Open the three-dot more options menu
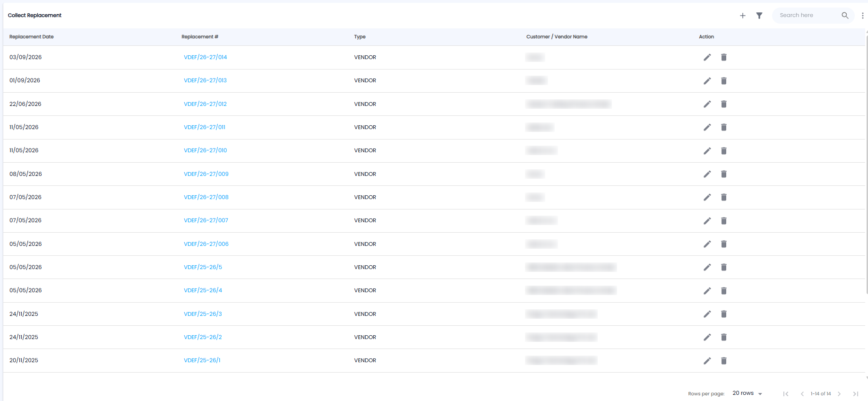This screenshot has height=401, width=868. pyautogui.click(x=863, y=16)
